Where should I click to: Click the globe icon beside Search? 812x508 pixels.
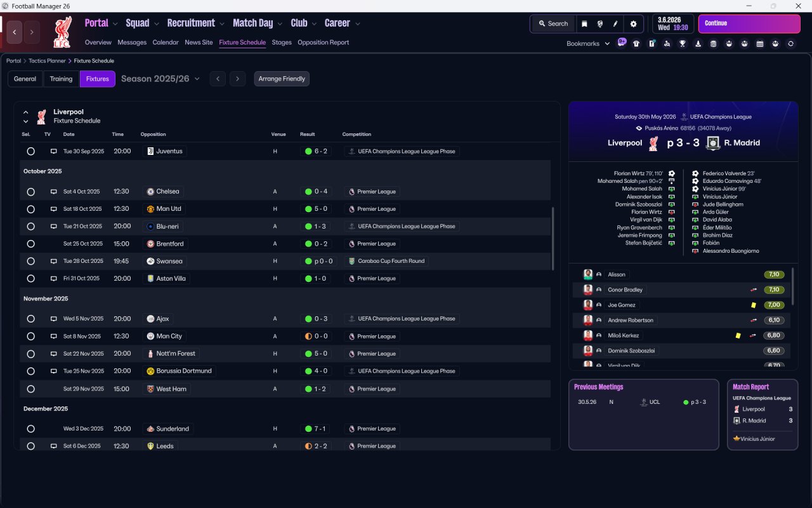(x=599, y=23)
